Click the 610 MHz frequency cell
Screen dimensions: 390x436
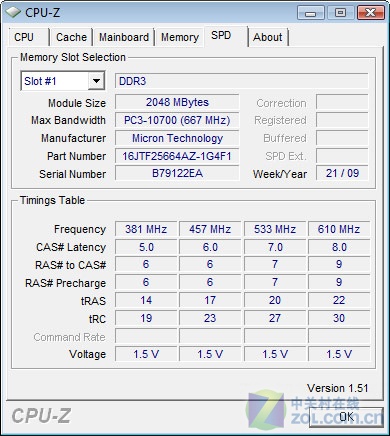click(339, 229)
